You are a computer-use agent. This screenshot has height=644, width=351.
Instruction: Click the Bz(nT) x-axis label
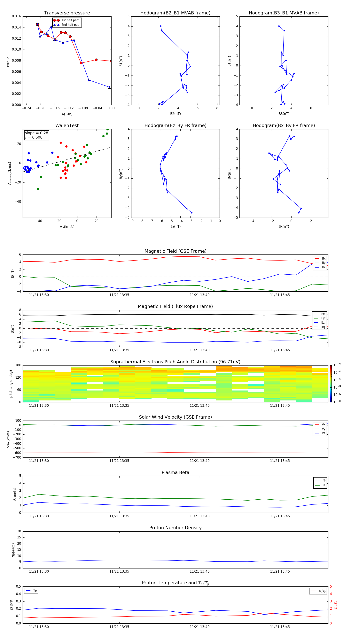click(175, 227)
